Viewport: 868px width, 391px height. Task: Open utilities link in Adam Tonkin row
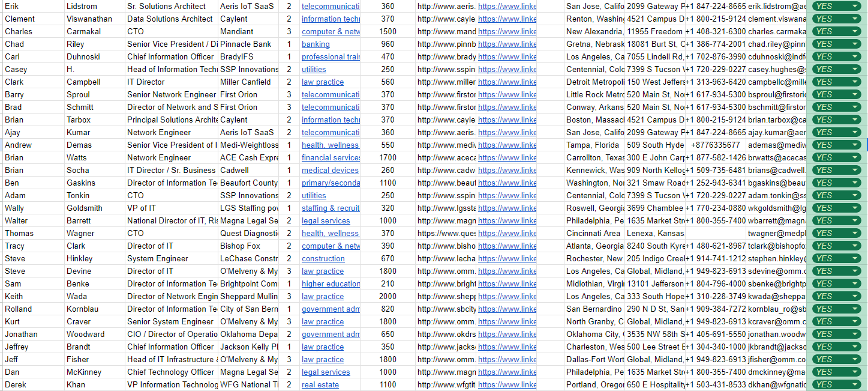point(314,195)
